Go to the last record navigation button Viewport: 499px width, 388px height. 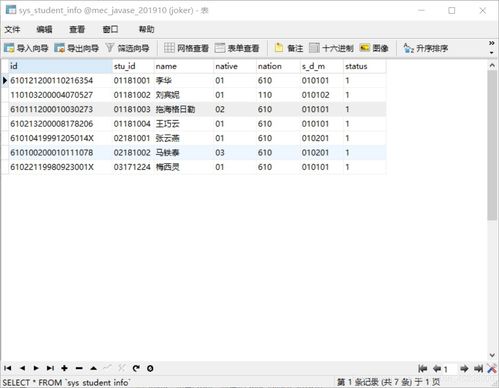click(50, 368)
